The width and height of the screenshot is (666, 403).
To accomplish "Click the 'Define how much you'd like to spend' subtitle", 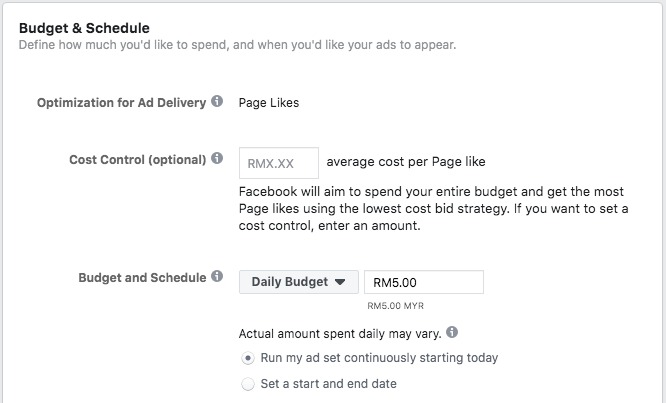I will coord(237,45).
